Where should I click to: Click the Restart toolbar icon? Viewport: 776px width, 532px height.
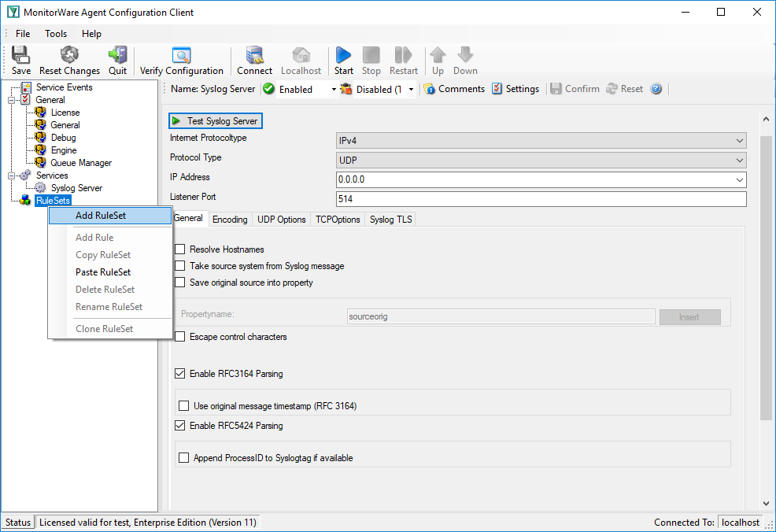coord(403,61)
